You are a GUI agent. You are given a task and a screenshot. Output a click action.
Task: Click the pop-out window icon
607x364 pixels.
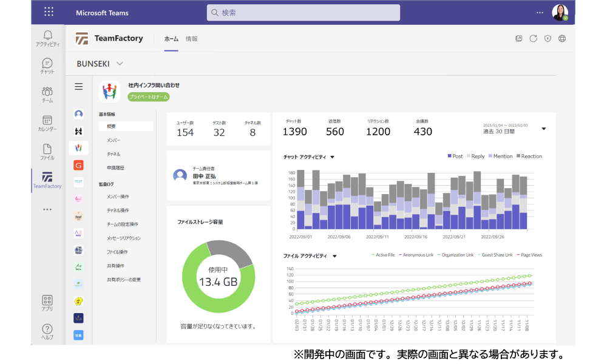click(518, 39)
